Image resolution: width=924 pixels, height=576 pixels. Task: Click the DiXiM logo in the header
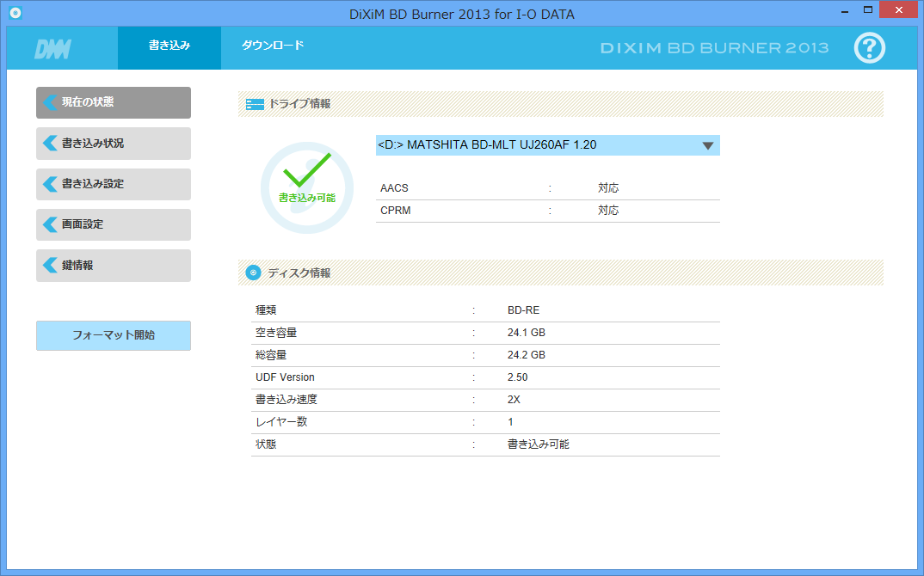(53, 50)
